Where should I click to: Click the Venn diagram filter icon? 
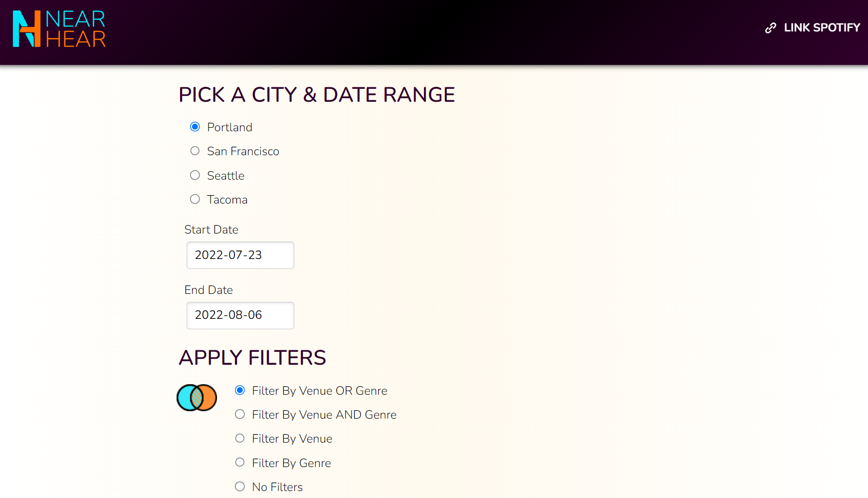197,398
